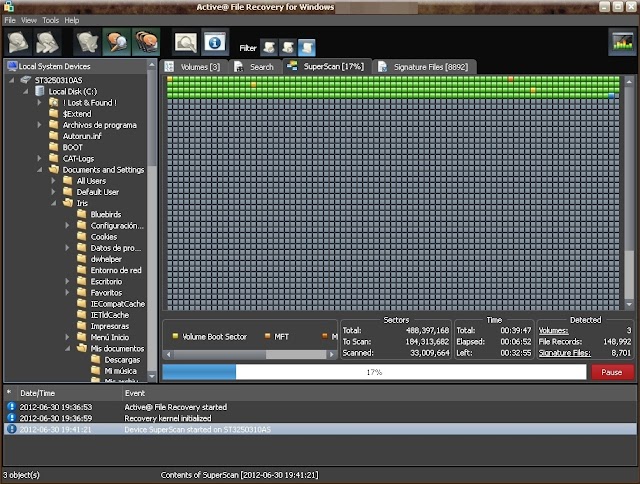Open the blue info properties icon
Screen dimensions: 640x484
(215, 42)
